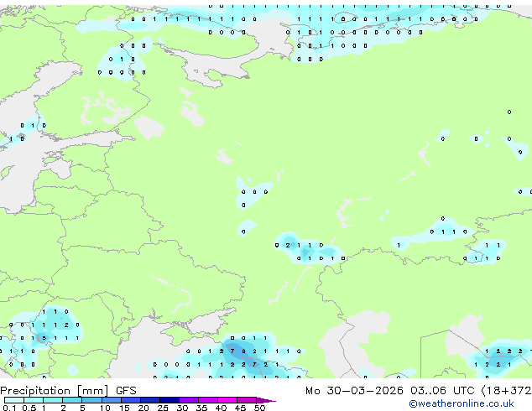Click the legend label '25'
Image resolution: width=532 pixels, height=411 pixels.
point(163,408)
